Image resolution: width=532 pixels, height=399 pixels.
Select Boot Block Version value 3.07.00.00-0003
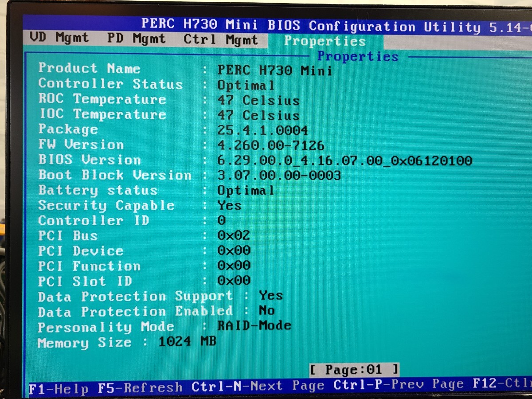(x=279, y=176)
